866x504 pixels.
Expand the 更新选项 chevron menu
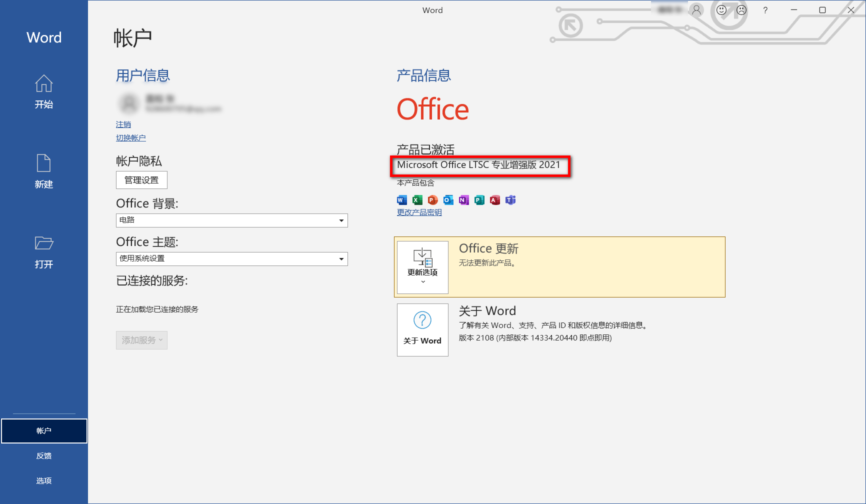click(422, 281)
